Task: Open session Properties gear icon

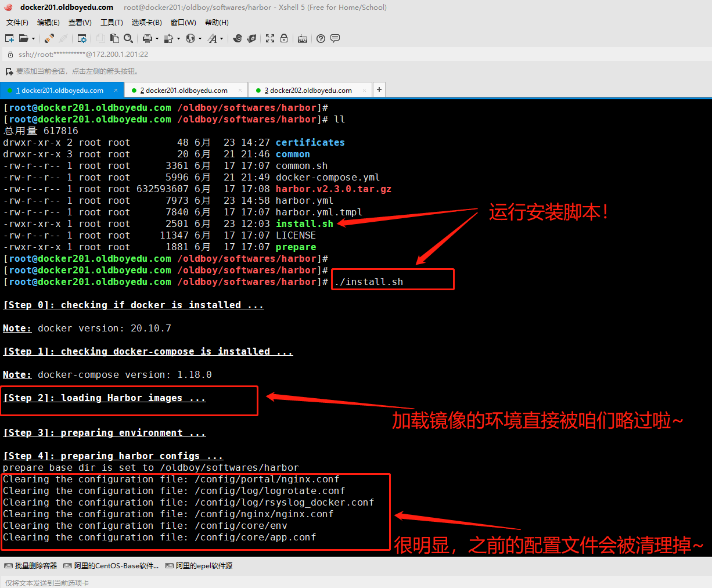Action: (82, 38)
